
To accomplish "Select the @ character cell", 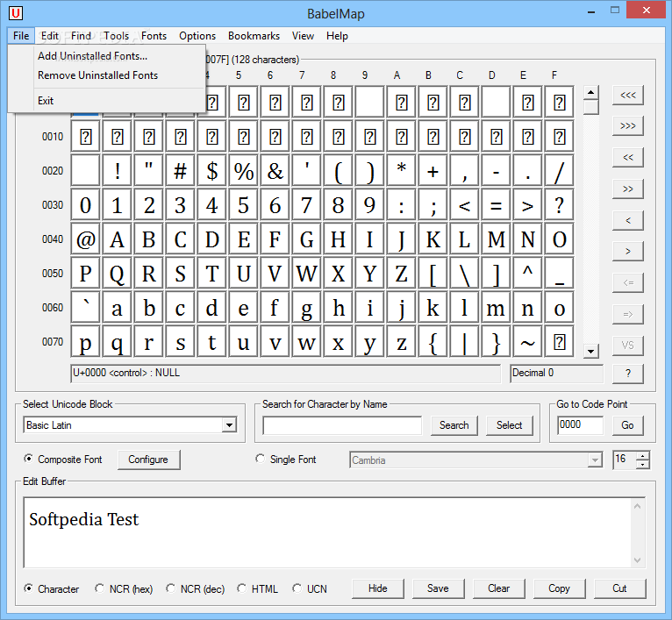I will coord(86,239).
